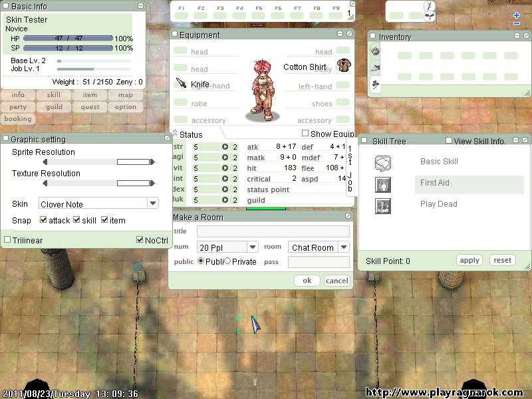Click the blue plus zoom icon
The image size is (532, 399).
(517, 15)
